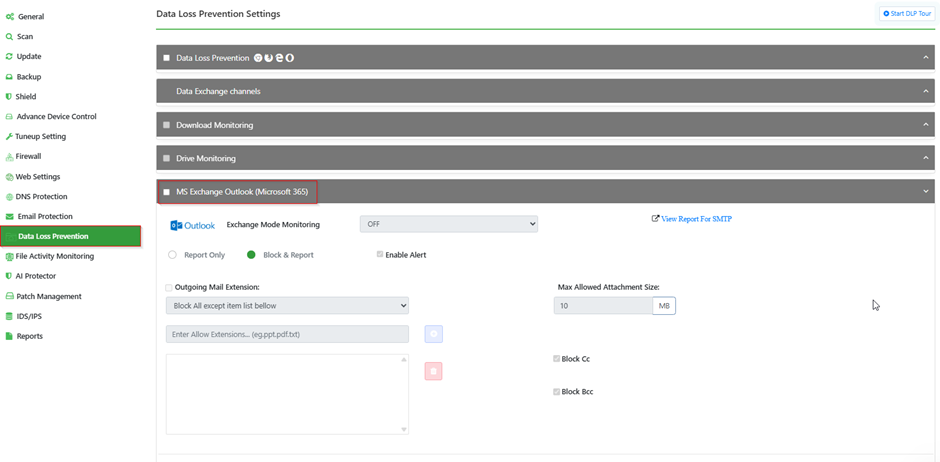The width and height of the screenshot is (940, 462).
Task: Click the Tuneup Setting wrench icon
Action: (9, 137)
